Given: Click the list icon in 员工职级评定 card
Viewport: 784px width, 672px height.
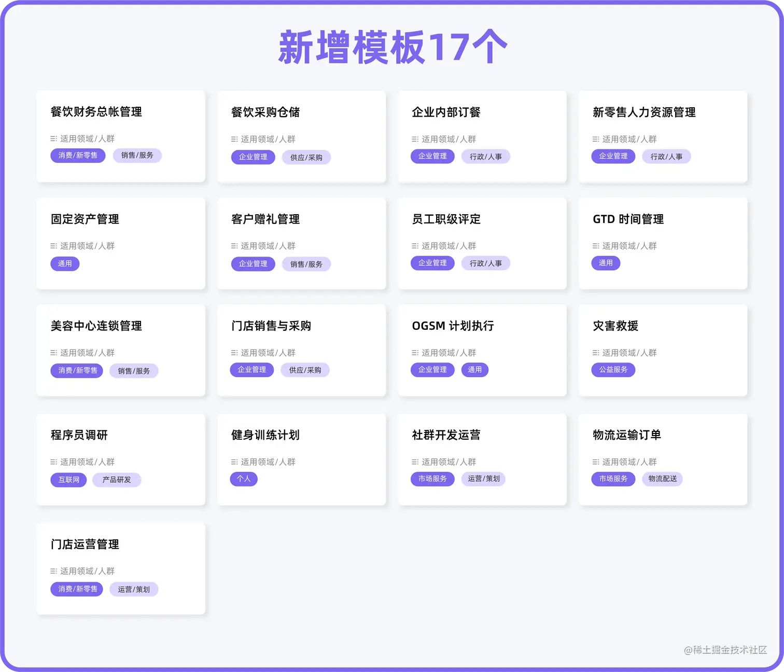Looking at the screenshot, I should tap(415, 246).
